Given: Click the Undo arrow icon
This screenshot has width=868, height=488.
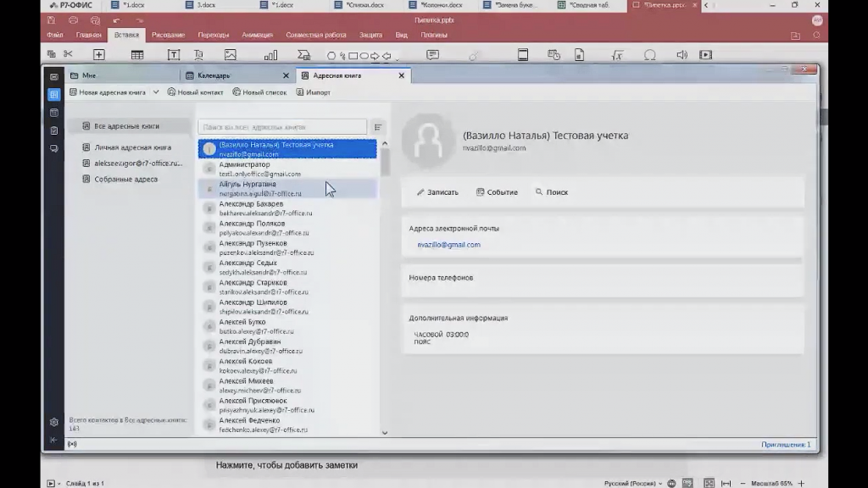Looking at the screenshot, I should pyautogui.click(x=116, y=20).
